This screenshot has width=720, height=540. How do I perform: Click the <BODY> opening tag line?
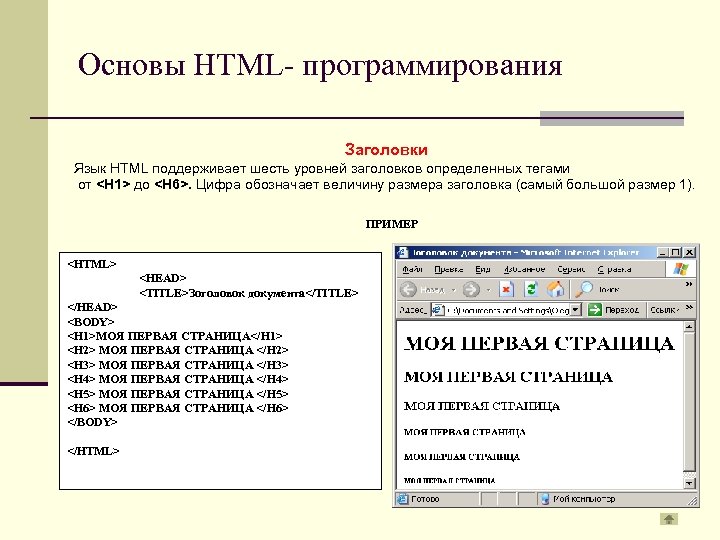[x=91, y=321]
